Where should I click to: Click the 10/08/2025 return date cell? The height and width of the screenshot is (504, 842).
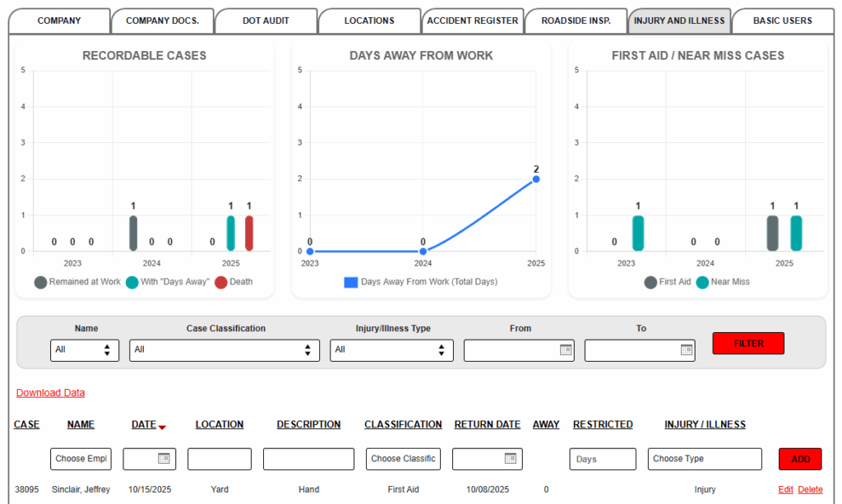[488, 489]
